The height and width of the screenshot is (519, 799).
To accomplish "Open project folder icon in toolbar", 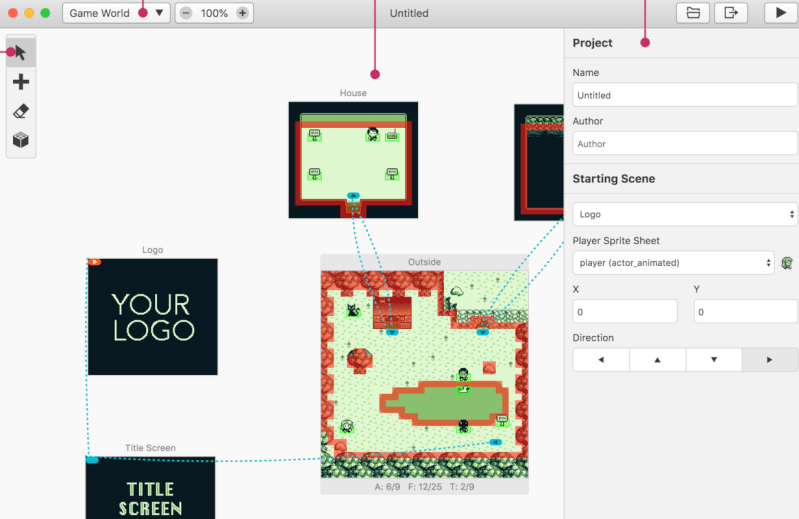I will coord(692,13).
